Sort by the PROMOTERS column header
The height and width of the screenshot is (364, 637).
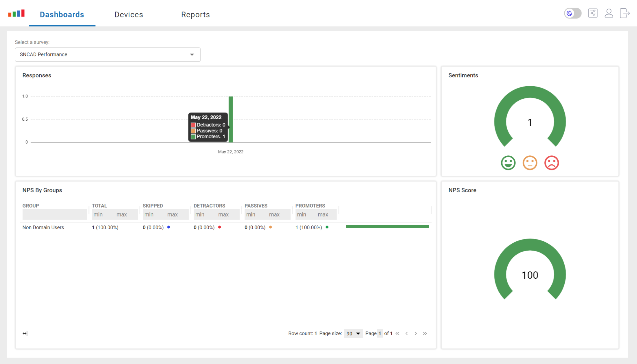(x=310, y=206)
